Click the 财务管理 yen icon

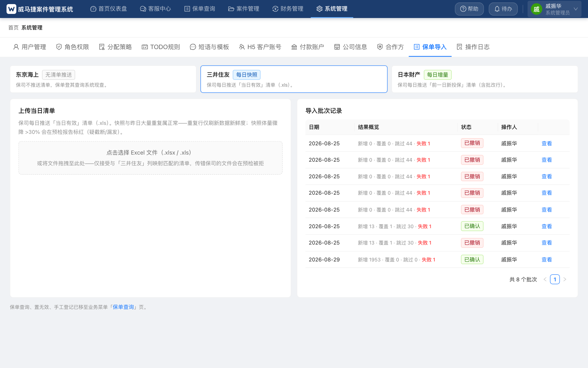(275, 9)
